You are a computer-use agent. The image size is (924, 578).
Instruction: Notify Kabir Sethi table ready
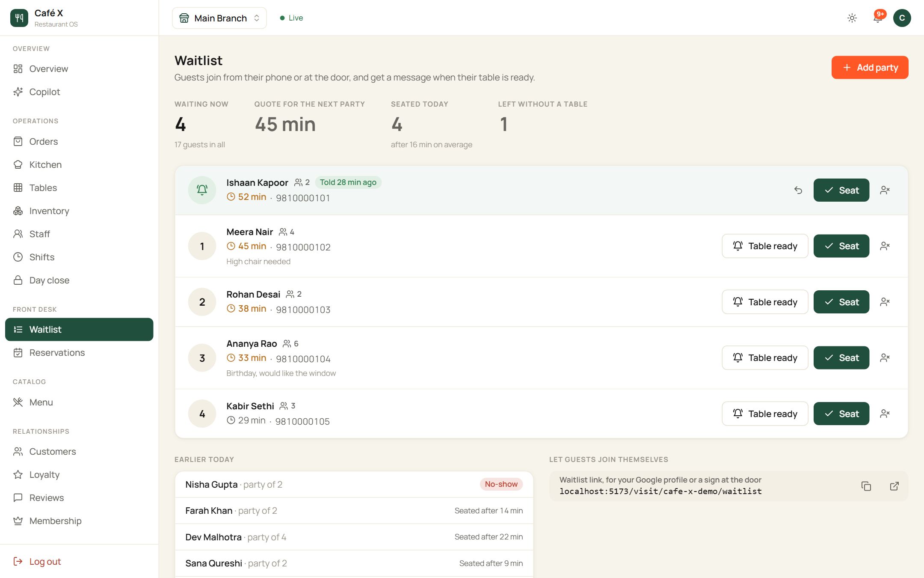[x=765, y=414]
